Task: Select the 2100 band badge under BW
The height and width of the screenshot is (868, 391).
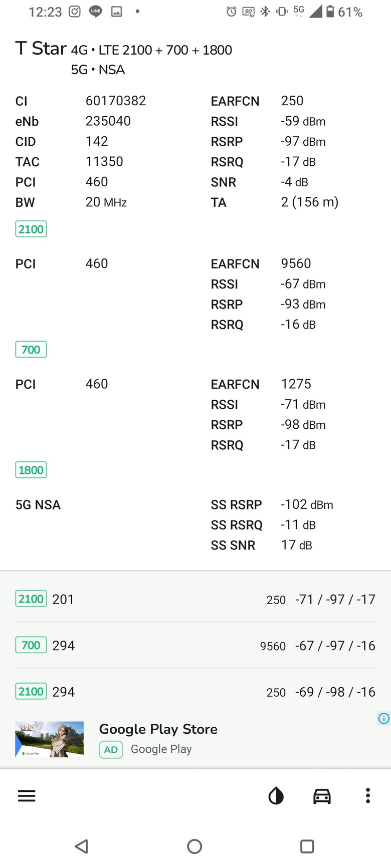Action: (x=31, y=229)
